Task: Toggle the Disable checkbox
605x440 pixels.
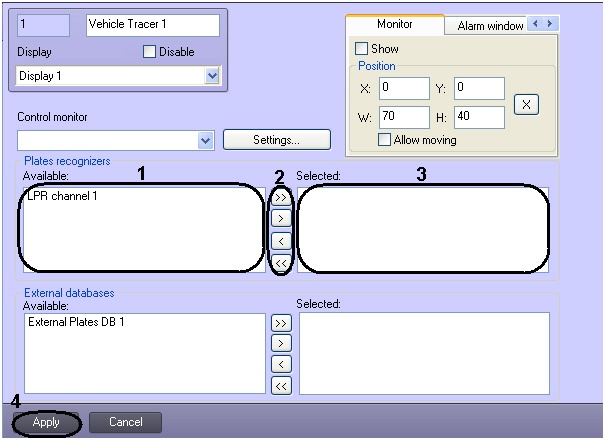Action: pyautogui.click(x=151, y=52)
